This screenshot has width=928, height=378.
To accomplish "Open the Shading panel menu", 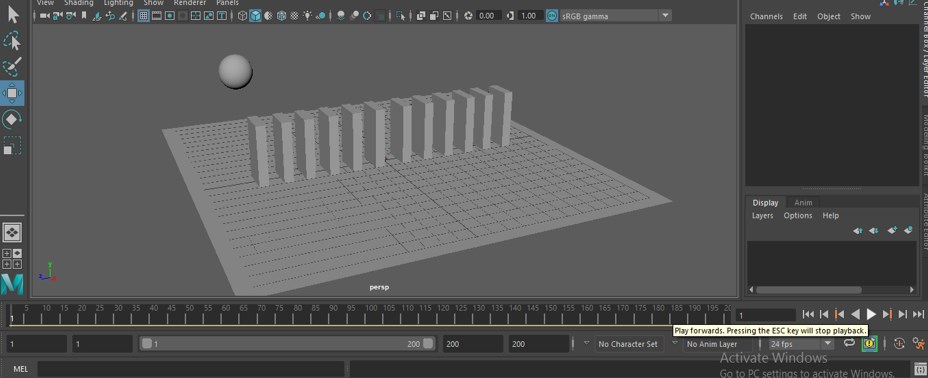I will [79, 2].
